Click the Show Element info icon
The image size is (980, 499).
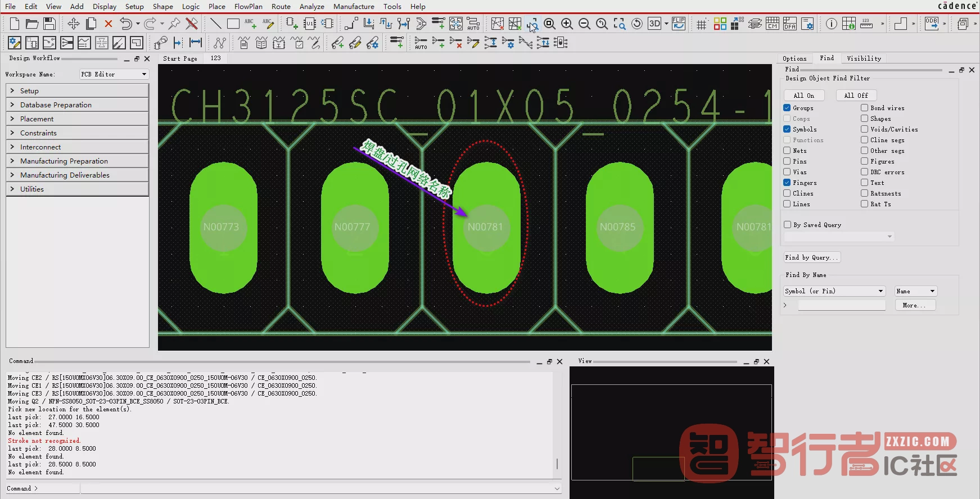pos(831,24)
